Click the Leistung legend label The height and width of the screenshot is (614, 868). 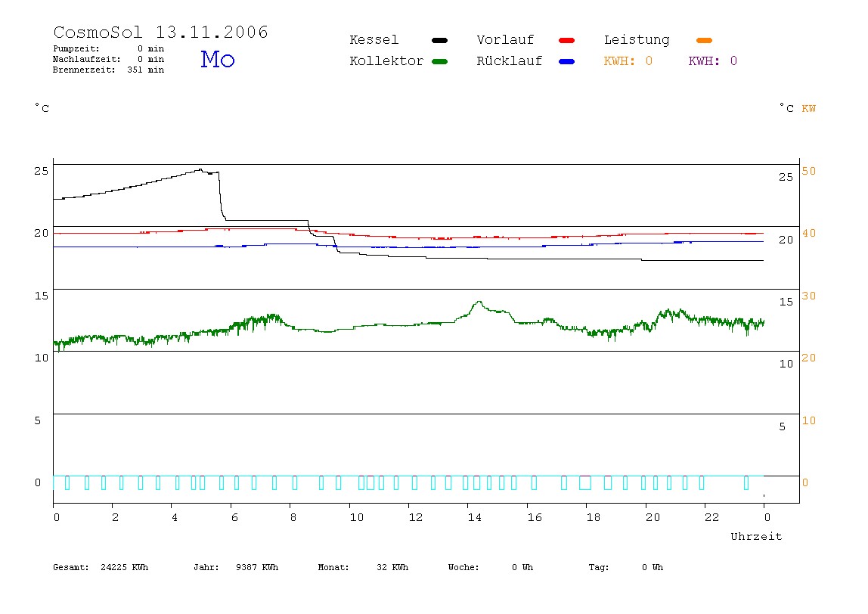coord(637,40)
